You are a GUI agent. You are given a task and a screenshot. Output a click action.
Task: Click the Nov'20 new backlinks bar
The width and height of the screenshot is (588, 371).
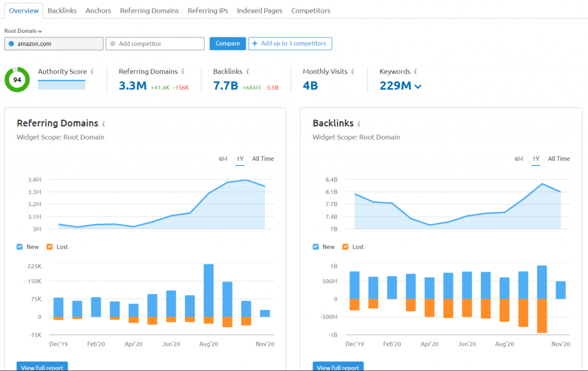tap(560, 290)
